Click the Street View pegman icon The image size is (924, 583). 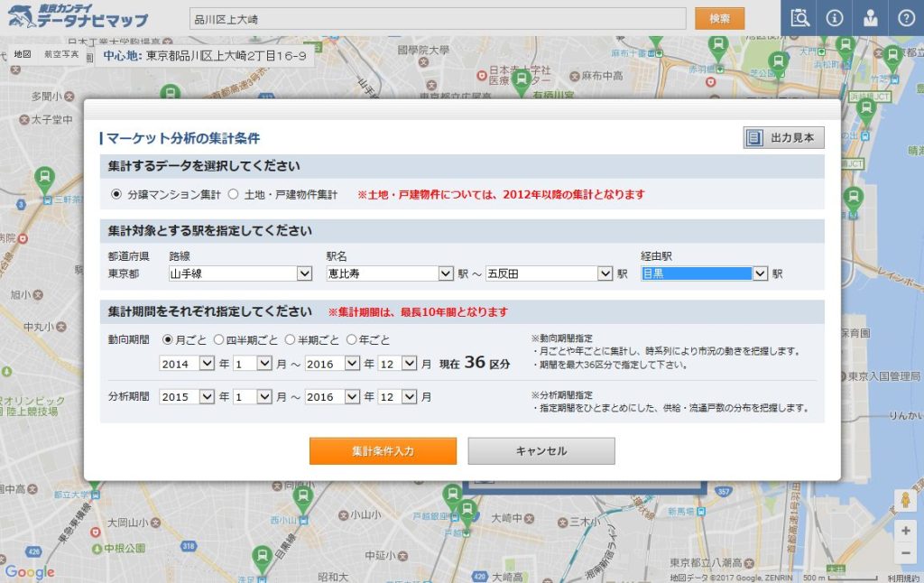click(x=905, y=499)
